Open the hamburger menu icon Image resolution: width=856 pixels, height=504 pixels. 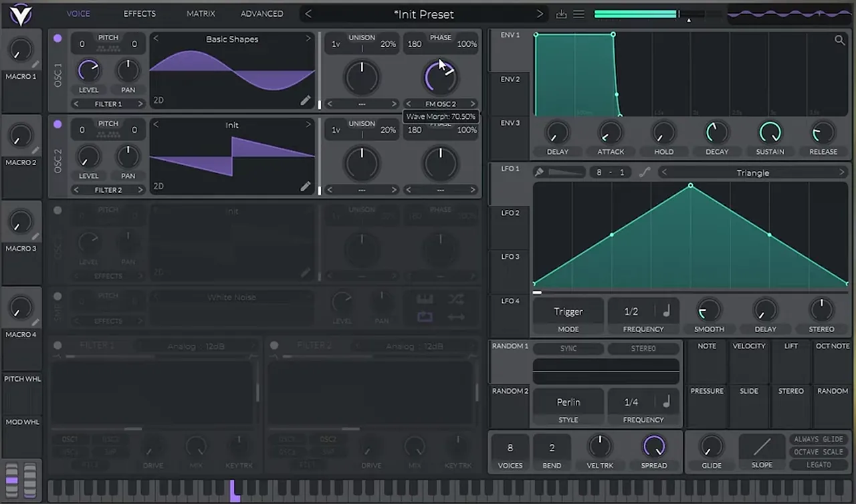pos(579,14)
